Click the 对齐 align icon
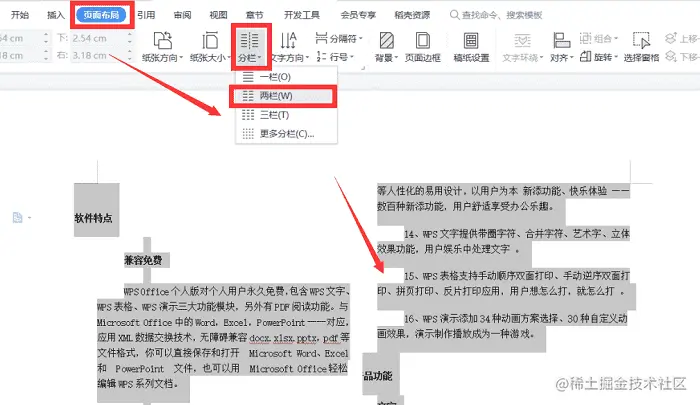Image resolution: width=700 pixels, height=405 pixels. [x=561, y=41]
